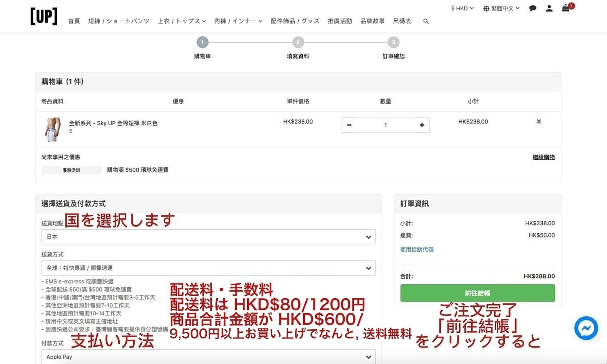
Task: Open the 送貨方式 shipping method dropdown
Action: click(208, 268)
